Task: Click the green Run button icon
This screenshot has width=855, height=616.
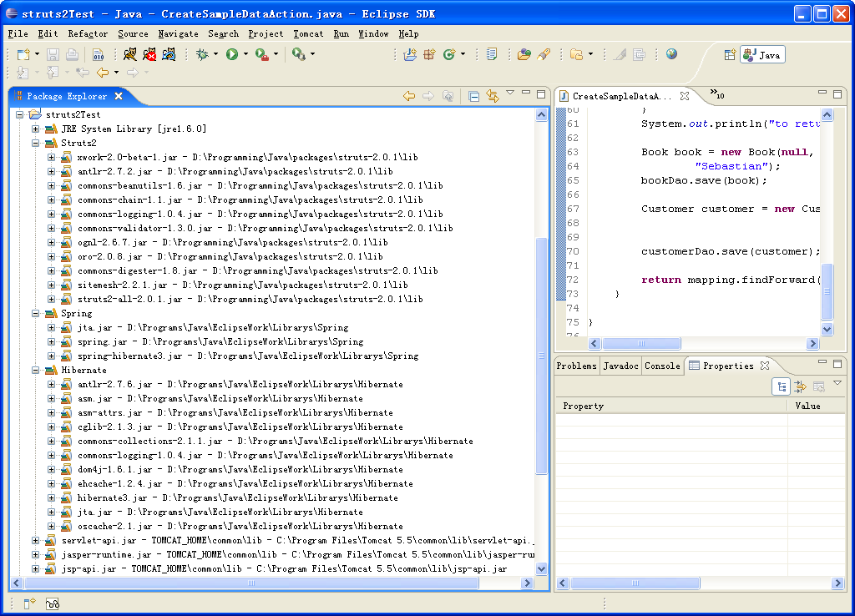Action: click(x=232, y=54)
